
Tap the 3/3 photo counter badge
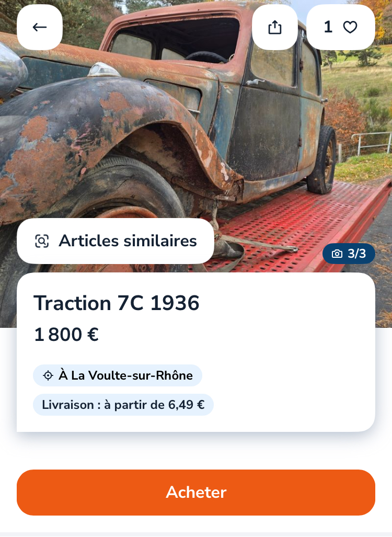click(349, 254)
